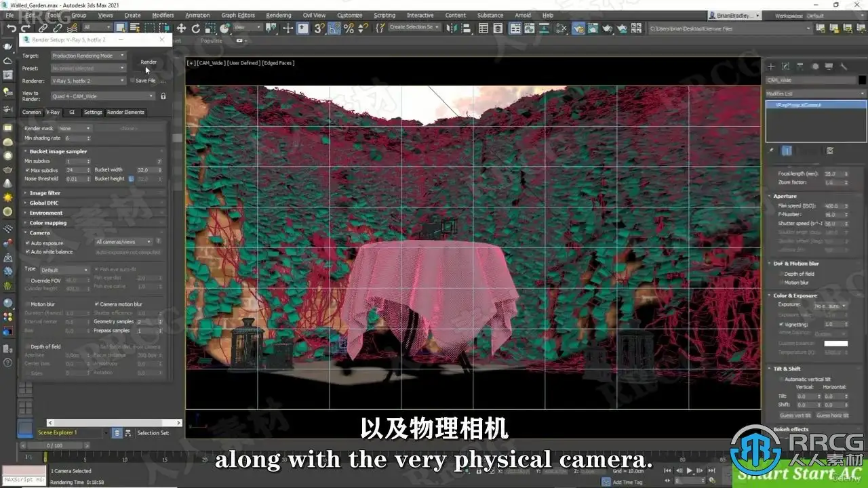Screen dimensions: 868x488
Task: Open Render Setup from the toolbar
Action: [x=578, y=28]
